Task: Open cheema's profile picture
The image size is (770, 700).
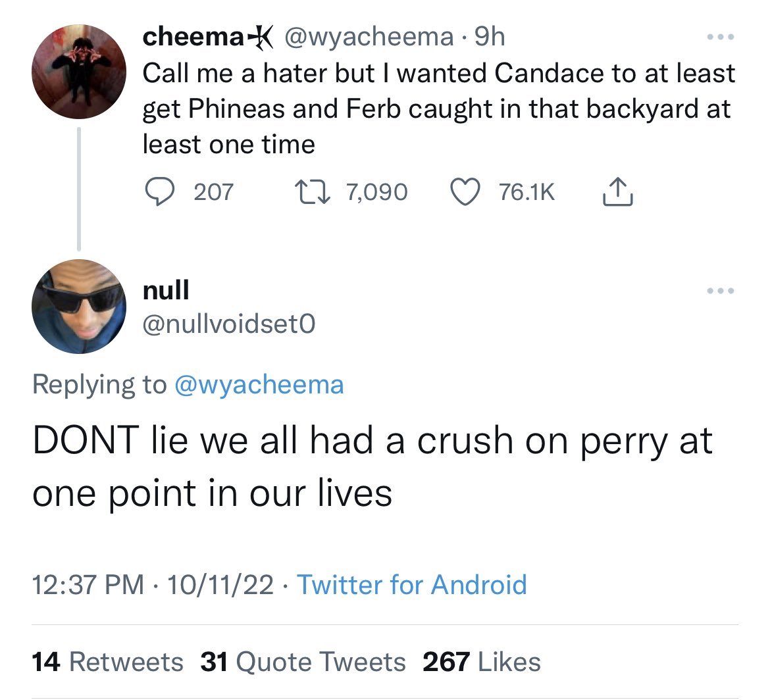Action: [78, 72]
